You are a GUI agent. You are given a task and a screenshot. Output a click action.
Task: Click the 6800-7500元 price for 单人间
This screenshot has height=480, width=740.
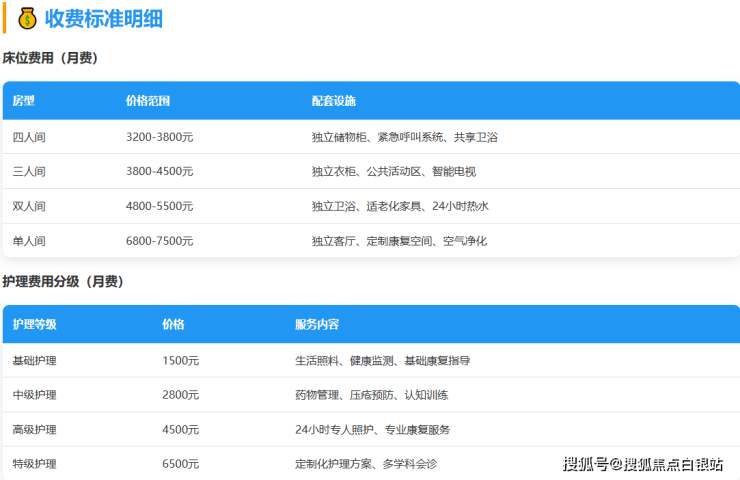(159, 241)
